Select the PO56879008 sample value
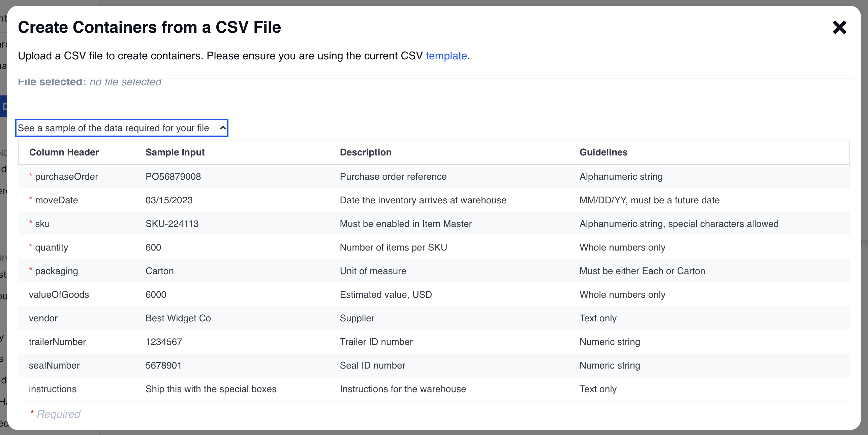The width and height of the screenshot is (868, 435). [x=173, y=177]
